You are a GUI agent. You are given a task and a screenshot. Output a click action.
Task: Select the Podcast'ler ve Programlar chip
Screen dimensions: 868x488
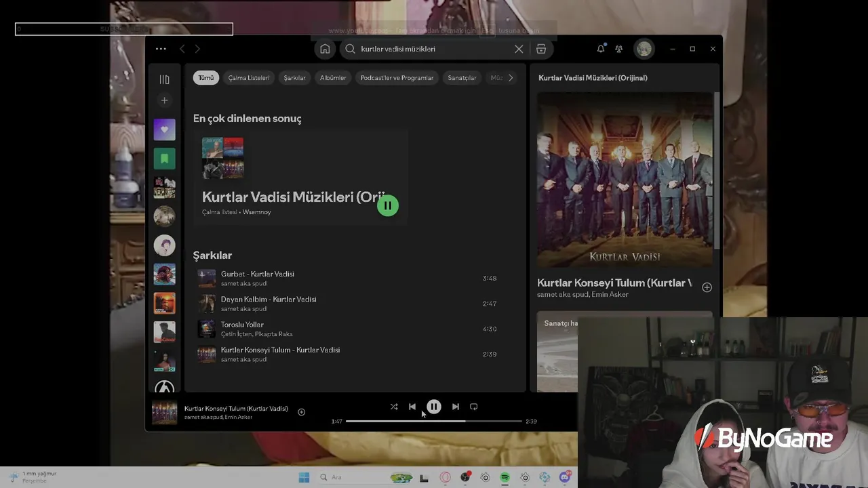(397, 77)
